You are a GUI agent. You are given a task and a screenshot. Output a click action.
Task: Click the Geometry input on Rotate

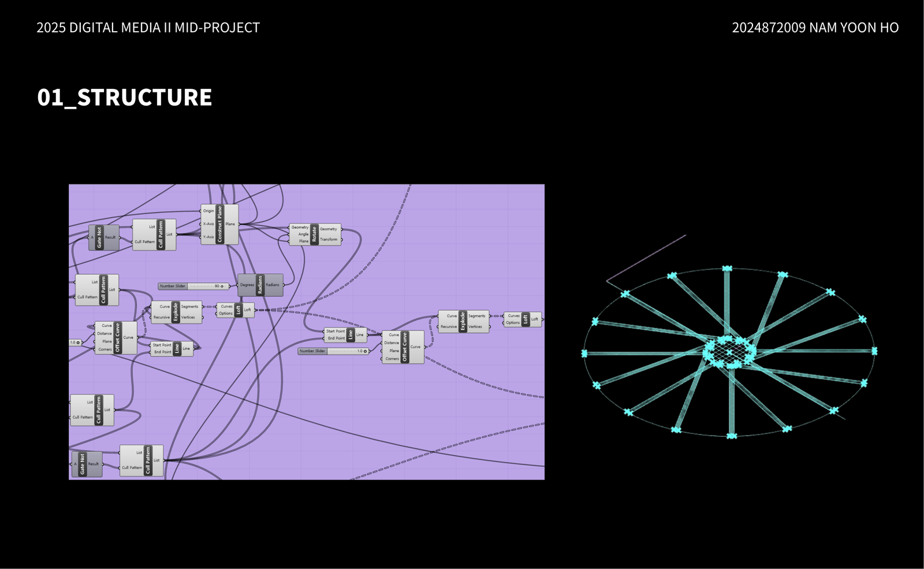300,228
